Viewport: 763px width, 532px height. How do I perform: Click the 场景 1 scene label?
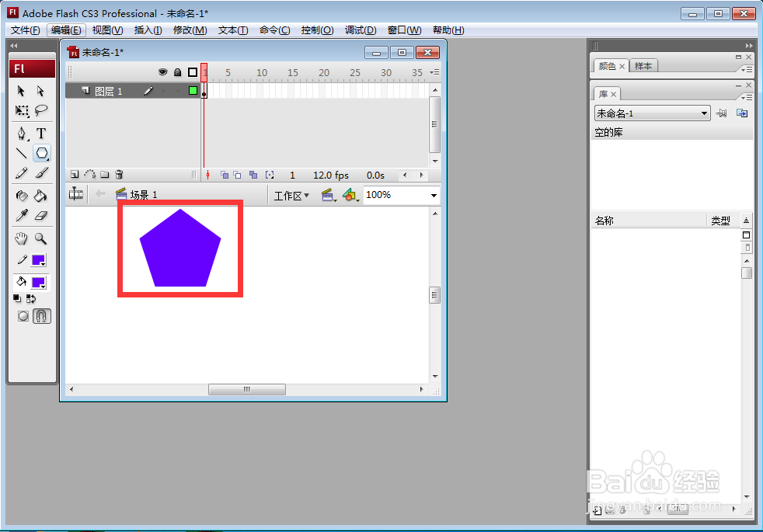144,194
